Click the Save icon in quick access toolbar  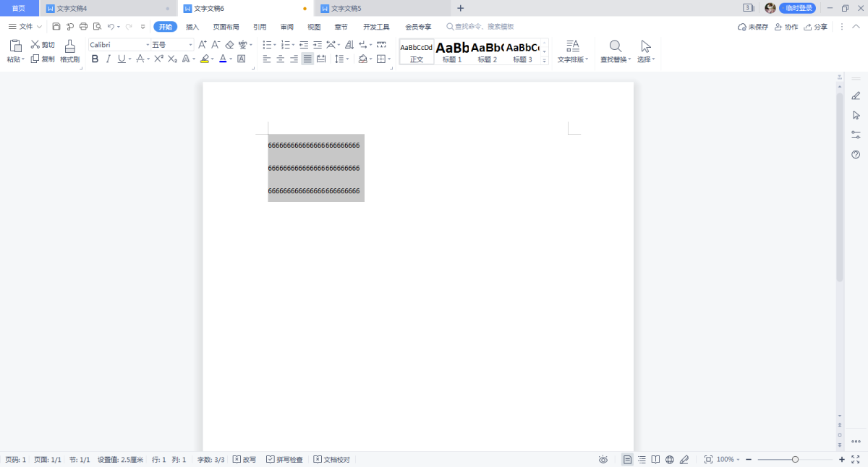coord(56,27)
